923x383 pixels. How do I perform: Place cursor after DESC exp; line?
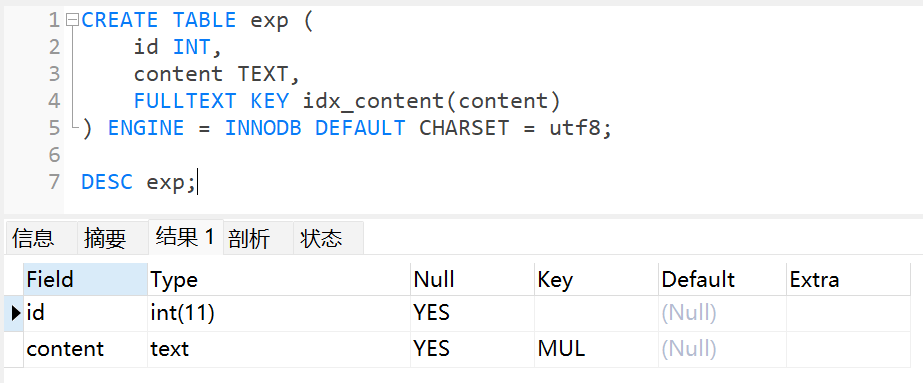[x=197, y=182]
